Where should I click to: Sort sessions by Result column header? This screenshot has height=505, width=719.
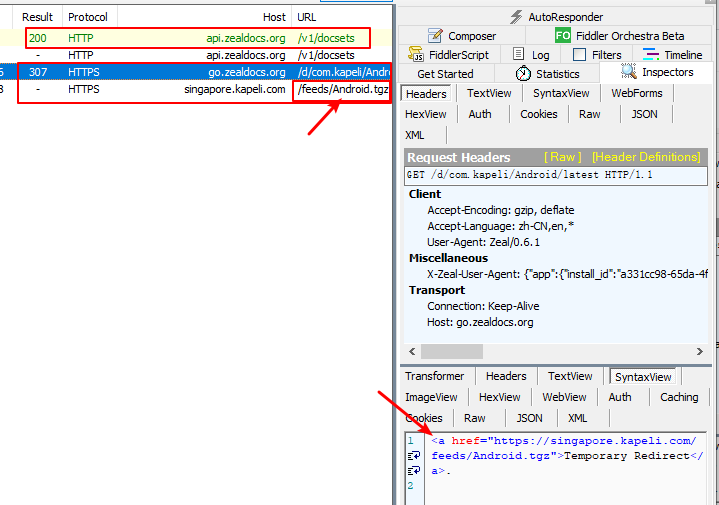click(x=37, y=17)
